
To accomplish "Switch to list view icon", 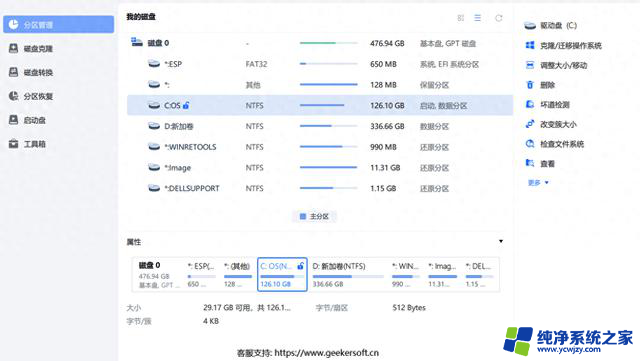I will click(478, 18).
